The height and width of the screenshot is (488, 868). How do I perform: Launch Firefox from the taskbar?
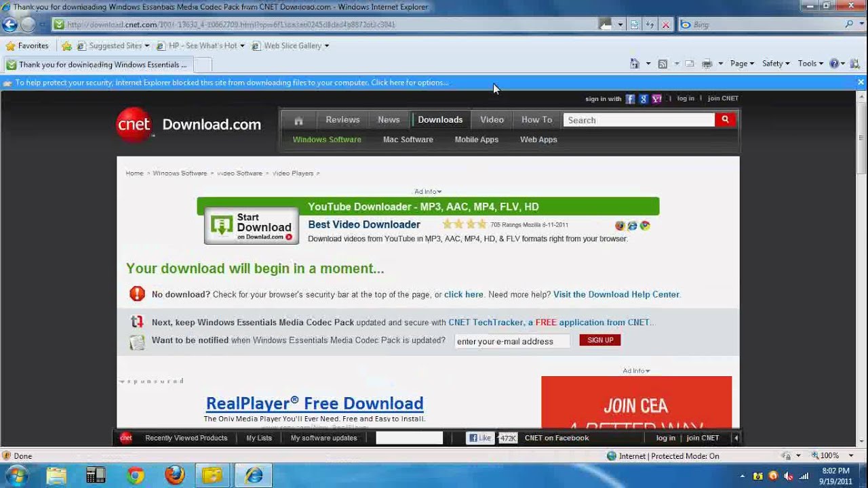175,476
